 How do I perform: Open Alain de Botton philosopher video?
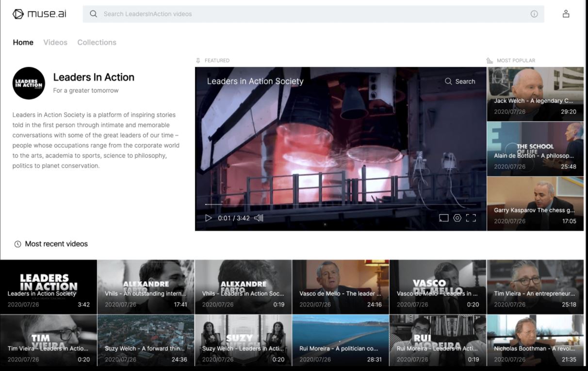535,149
